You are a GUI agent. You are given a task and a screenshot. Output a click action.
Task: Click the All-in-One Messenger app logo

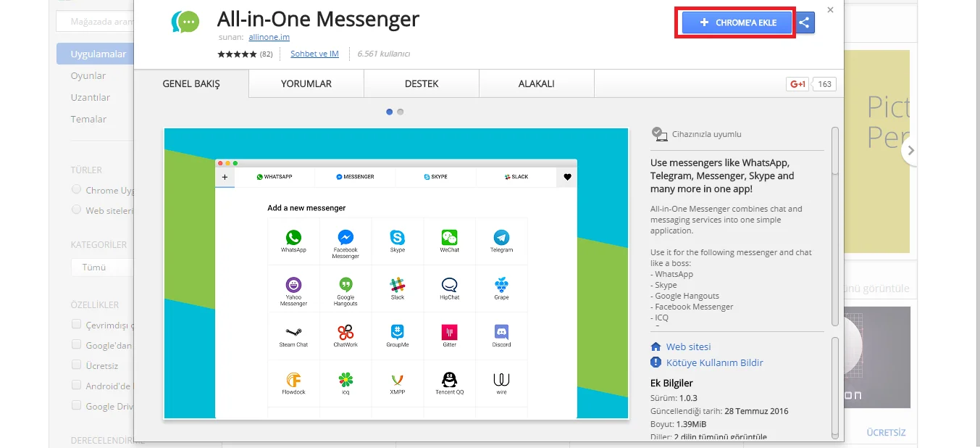(x=185, y=22)
